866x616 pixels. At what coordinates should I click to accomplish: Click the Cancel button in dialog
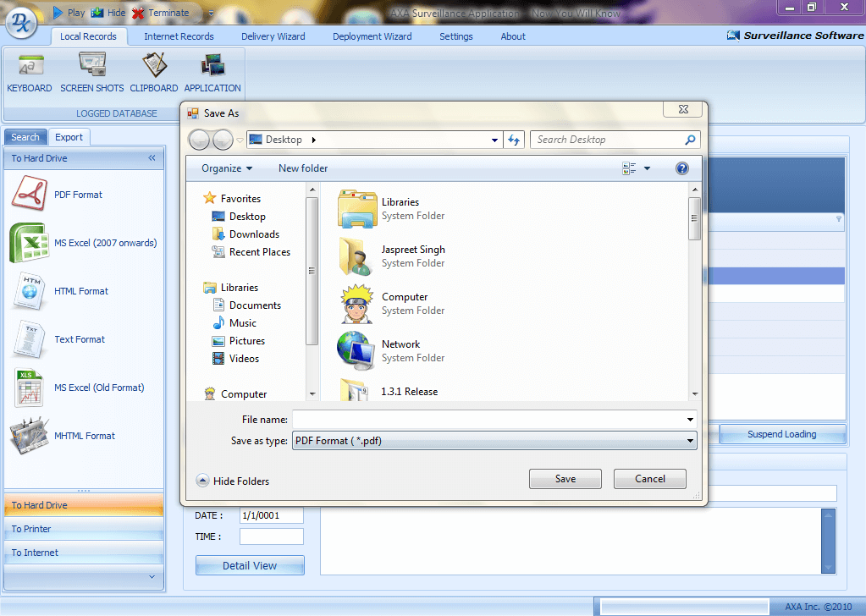[649, 479]
